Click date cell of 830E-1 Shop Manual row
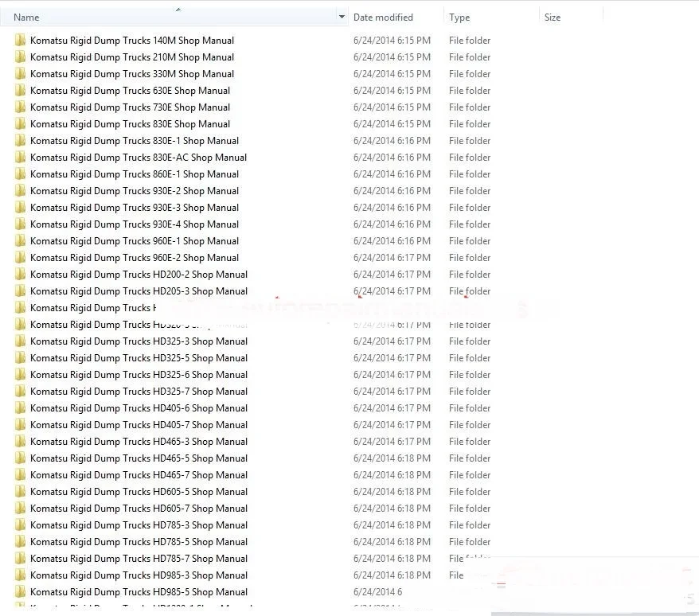 392,141
